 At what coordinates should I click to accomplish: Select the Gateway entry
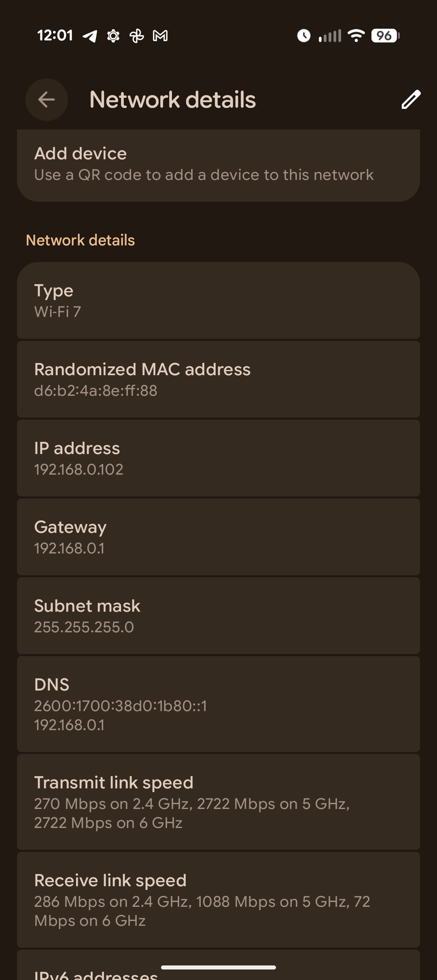[218, 537]
